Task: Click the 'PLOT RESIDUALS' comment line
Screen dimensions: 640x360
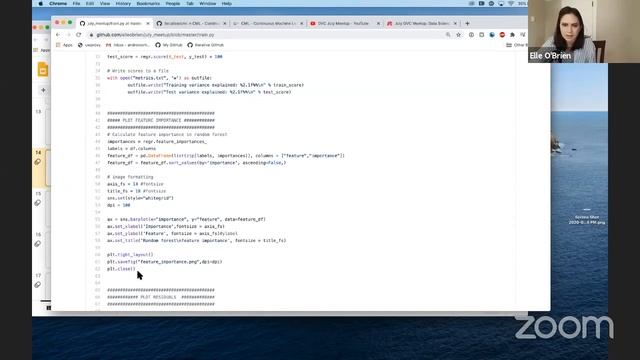Action: [161, 297]
